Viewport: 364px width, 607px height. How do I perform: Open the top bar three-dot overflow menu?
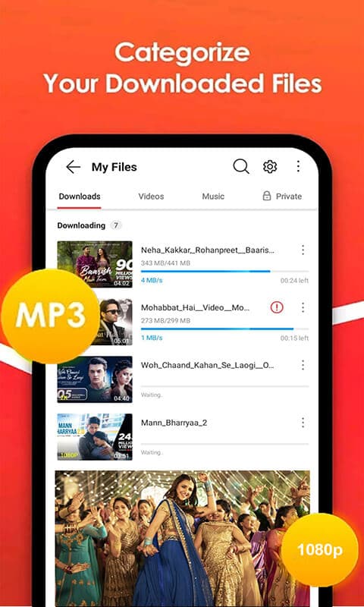pyautogui.click(x=298, y=166)
